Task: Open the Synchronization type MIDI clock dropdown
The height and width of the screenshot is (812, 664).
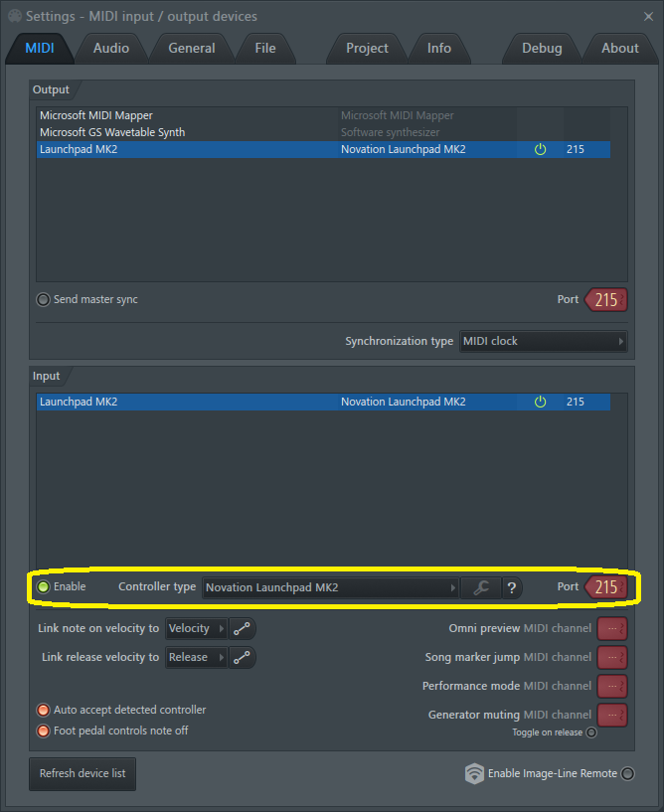Action: coord(544,341)
